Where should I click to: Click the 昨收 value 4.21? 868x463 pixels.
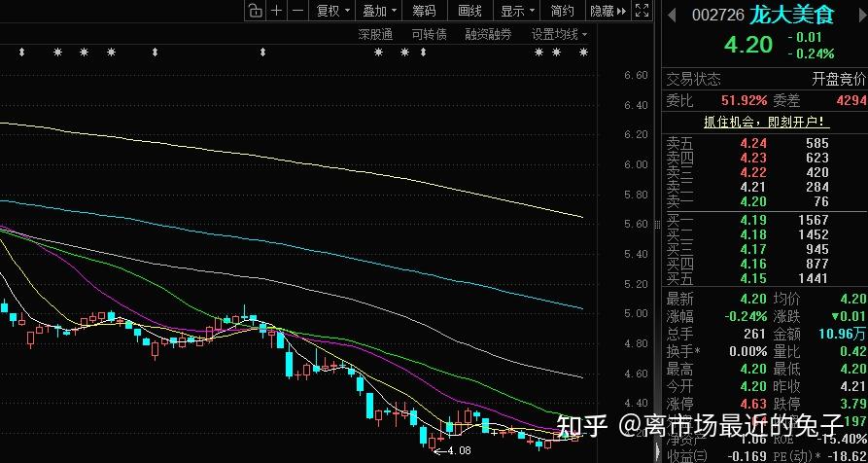[854, 385]
